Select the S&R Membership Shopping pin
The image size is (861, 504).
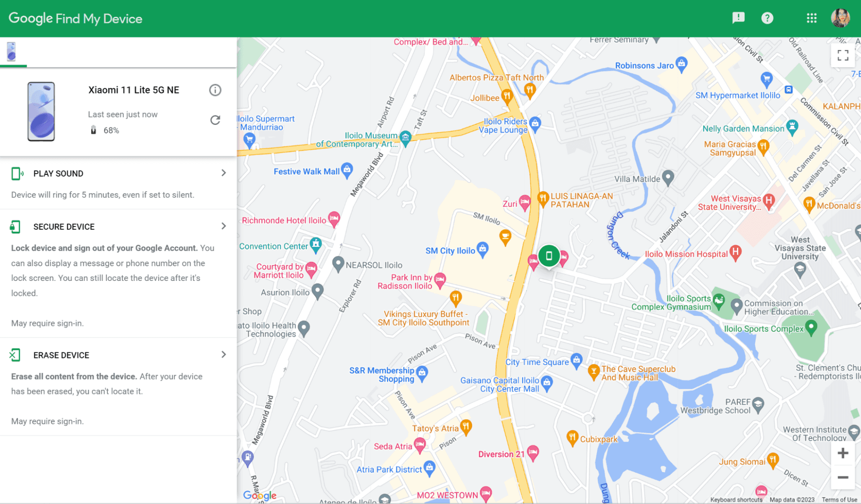click(x=422, y=373)
